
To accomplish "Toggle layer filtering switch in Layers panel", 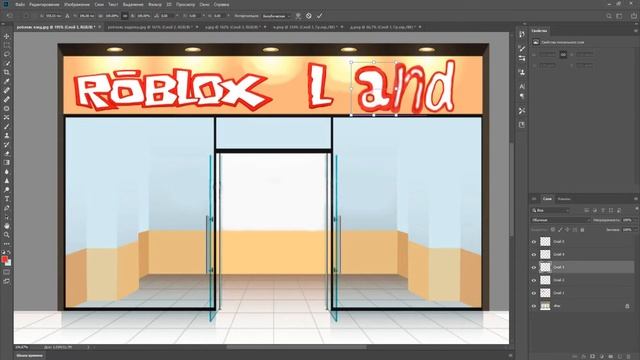I will [x=636, y=209].
